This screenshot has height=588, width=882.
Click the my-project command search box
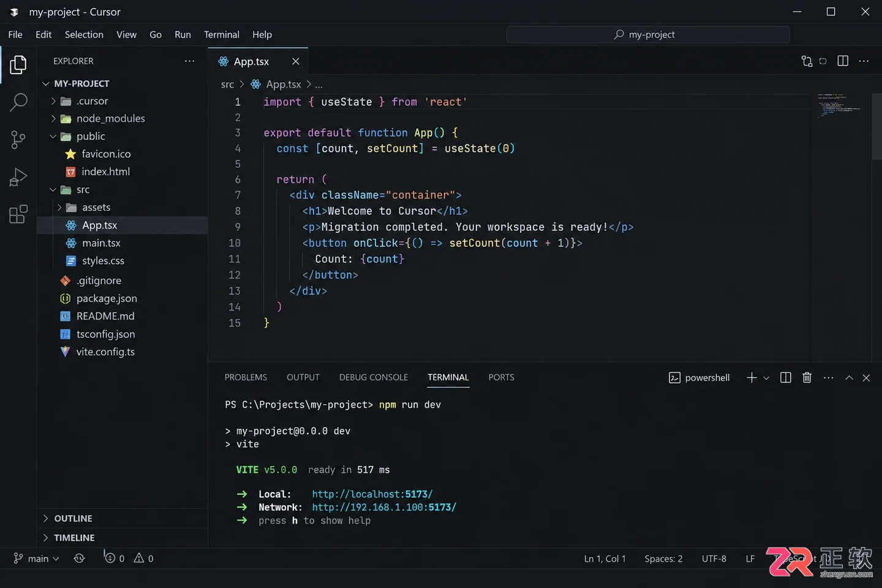point(648,35)
